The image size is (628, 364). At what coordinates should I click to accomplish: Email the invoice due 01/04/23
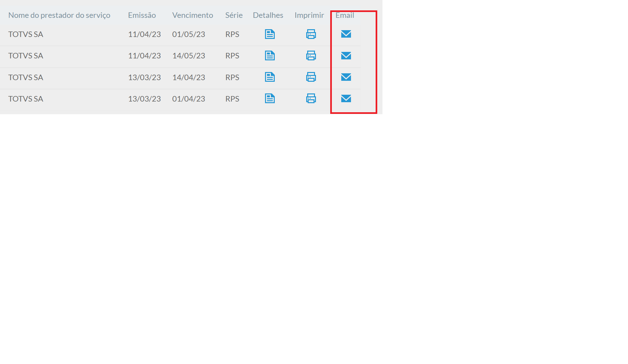(346, 98)
